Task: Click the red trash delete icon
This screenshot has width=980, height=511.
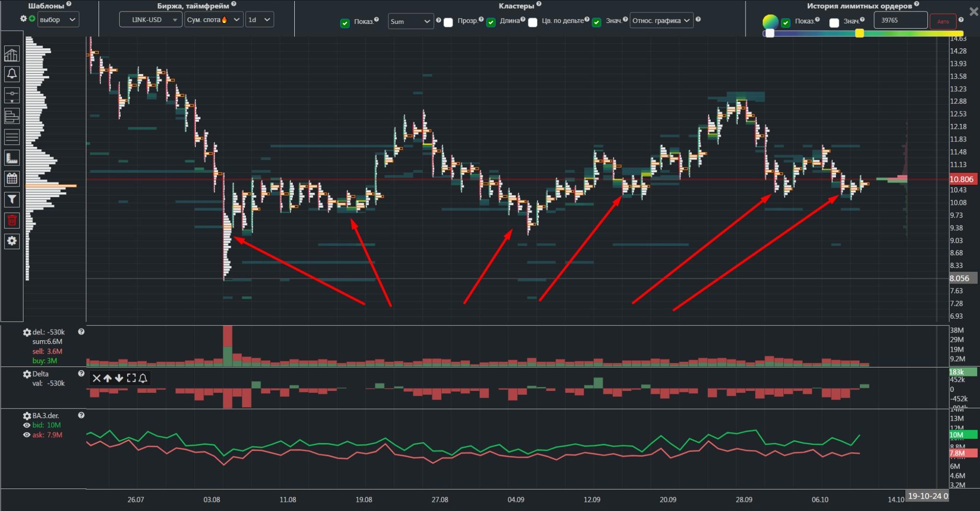Action: [x=11, y=220]
